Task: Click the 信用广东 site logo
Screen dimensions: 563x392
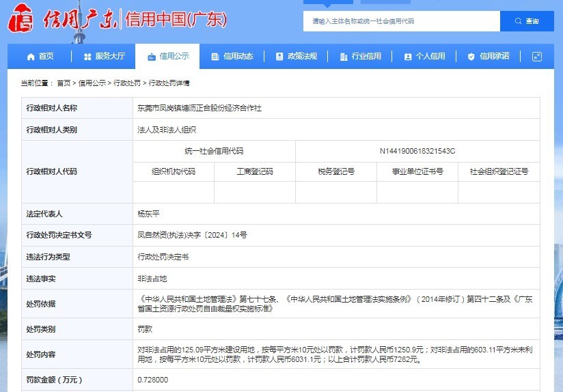Action: pyautogui.click(x=61, y=20)
